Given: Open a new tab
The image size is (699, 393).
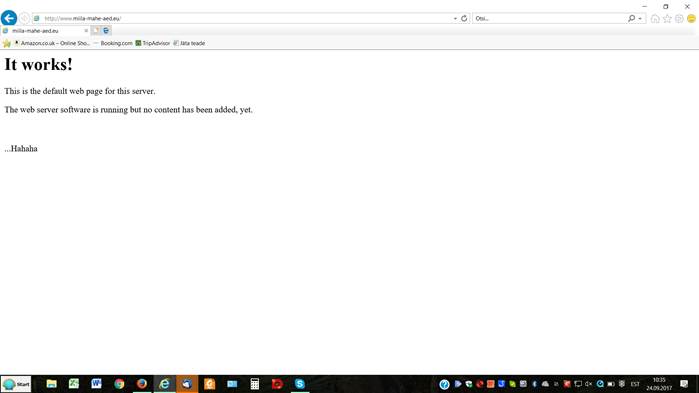Looking at the screenshot, I should point(95,31).
